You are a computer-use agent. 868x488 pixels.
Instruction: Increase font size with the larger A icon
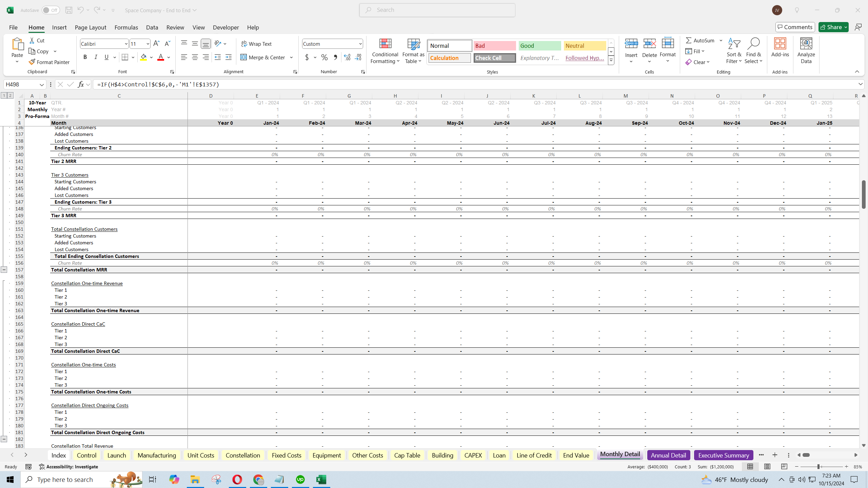pos(156,44)
